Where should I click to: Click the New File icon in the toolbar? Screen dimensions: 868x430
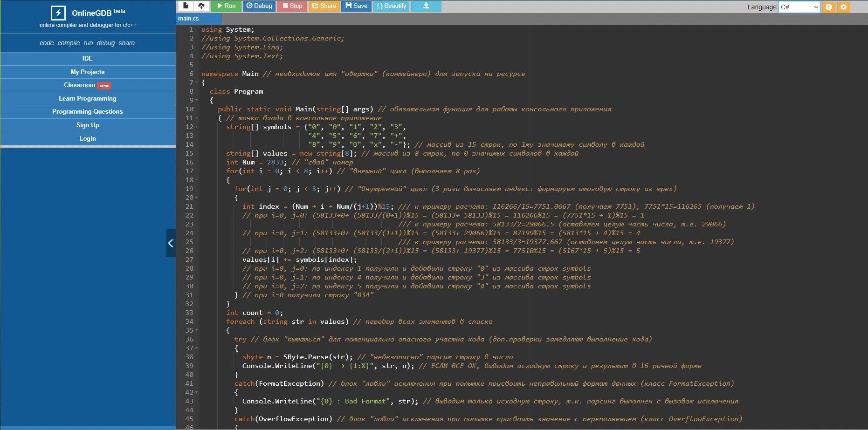186,6
